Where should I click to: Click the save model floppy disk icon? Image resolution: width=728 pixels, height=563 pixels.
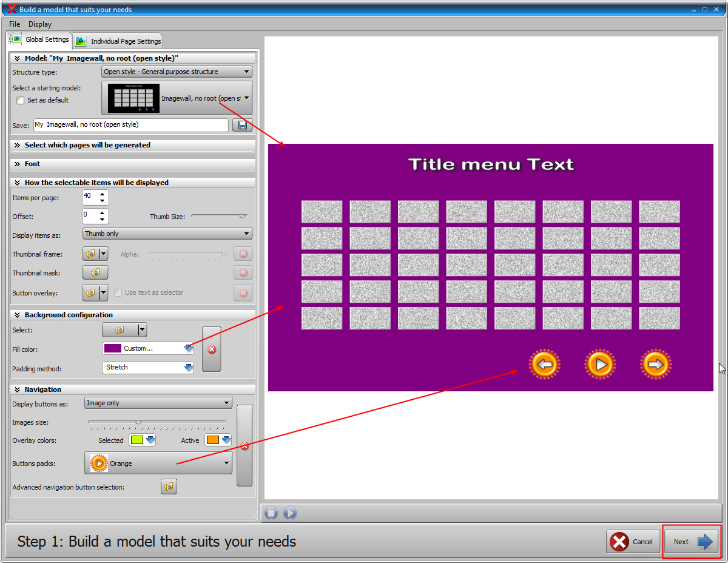point(242,125)
